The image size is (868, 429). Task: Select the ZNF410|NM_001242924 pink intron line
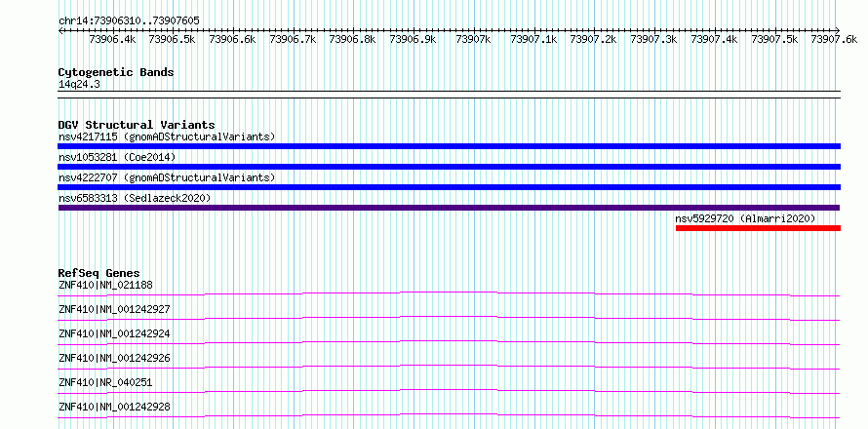coord(449,342)
